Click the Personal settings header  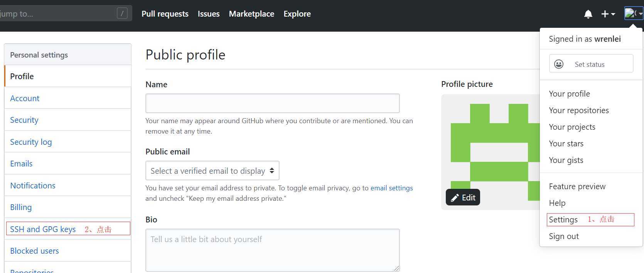click(x=67, y=54)
